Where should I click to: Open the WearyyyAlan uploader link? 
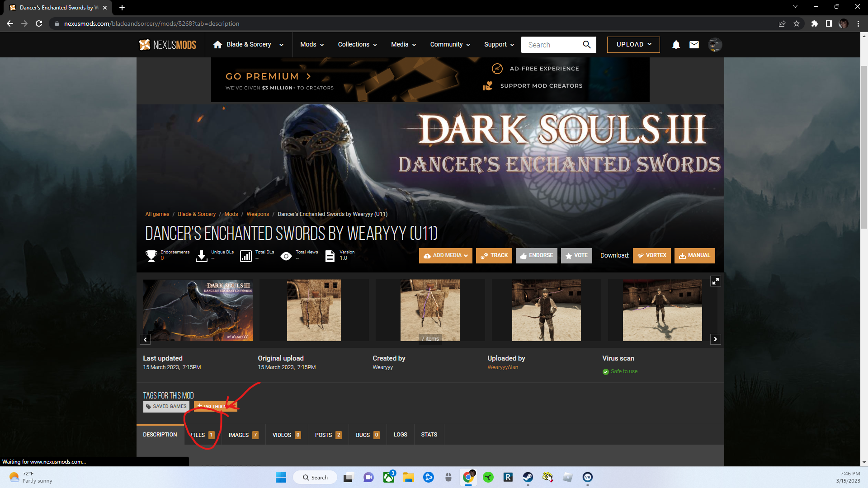pos(503,367)
